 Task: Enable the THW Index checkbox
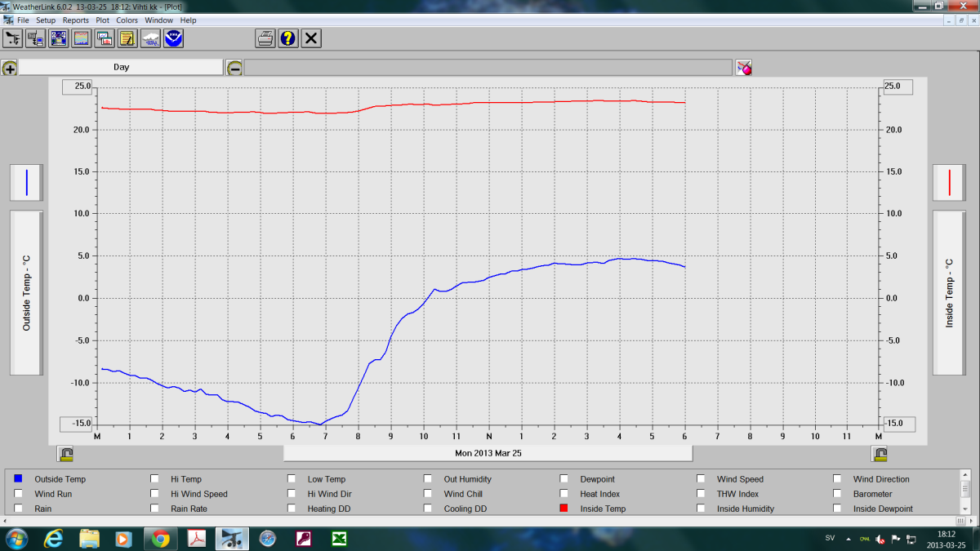tap(701, 494)
